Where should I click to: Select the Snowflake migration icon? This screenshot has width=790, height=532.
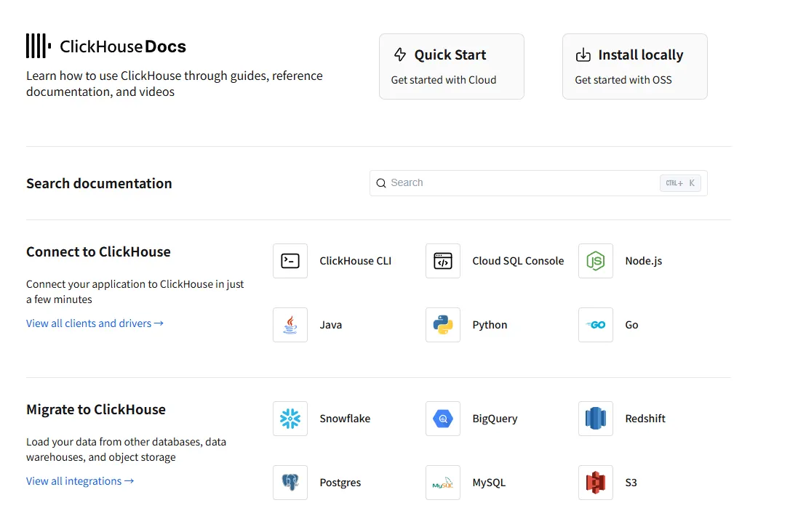[290, 418]
